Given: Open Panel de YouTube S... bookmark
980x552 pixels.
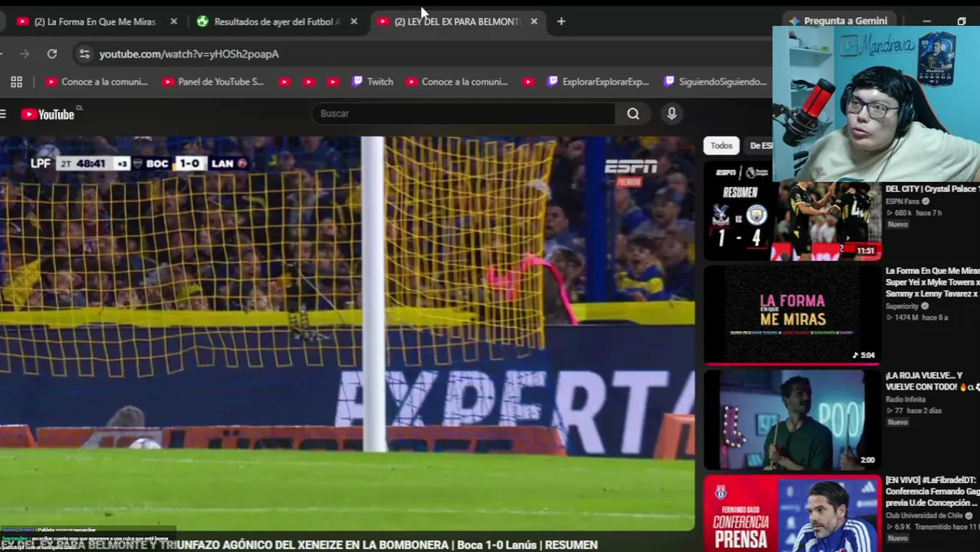Looking at the screenshot, I should pos(213,82).
